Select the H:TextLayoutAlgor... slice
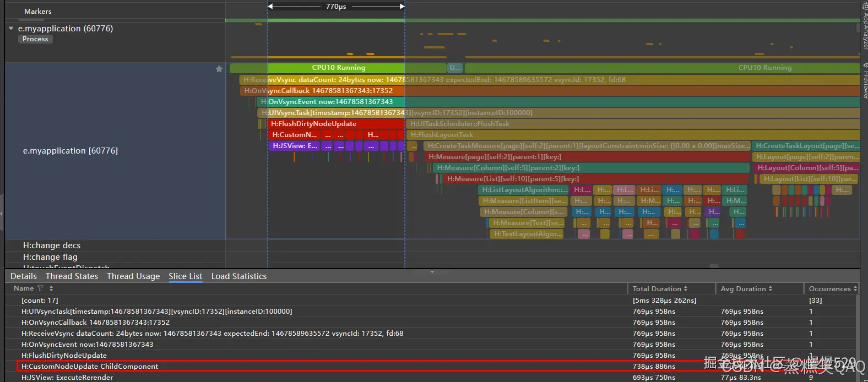The width and height of the screenshot is (868, 382). click(528, 234)
